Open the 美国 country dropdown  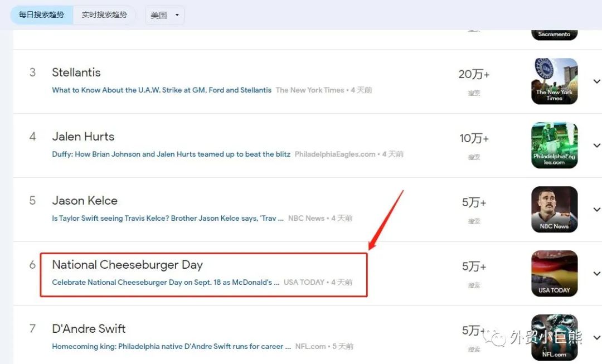pyautogui.click(x=164, y=15)
